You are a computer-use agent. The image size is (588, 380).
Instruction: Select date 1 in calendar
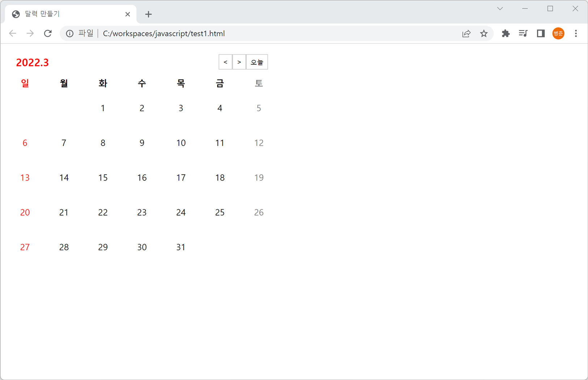pos(103,108)
